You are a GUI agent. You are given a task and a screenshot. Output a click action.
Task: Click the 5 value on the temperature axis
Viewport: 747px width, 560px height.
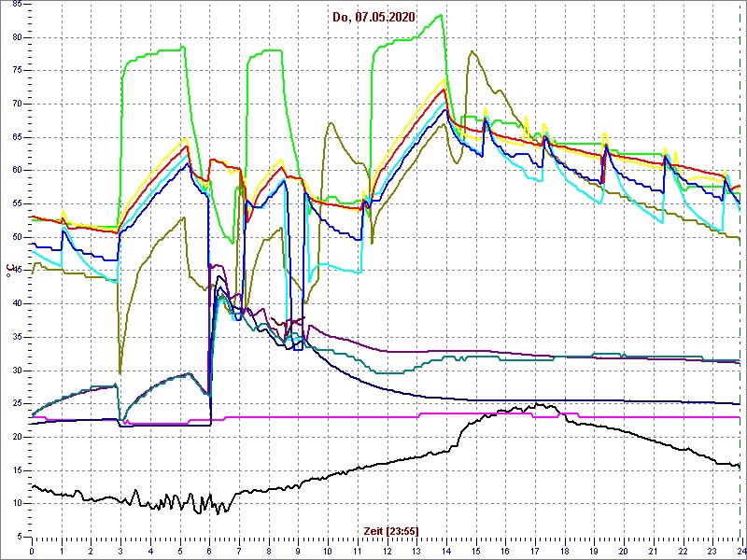pos(21,538)
